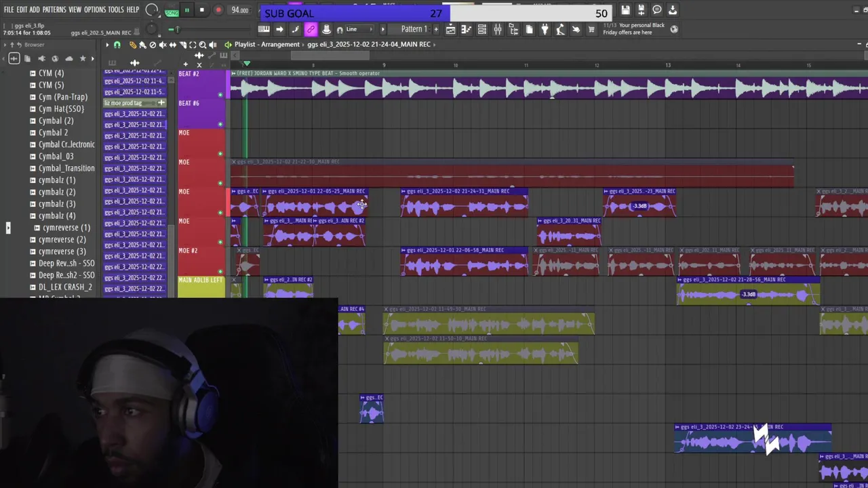Select the playlist Mute tool
The image size is (868, 488).
click(163, 45)
